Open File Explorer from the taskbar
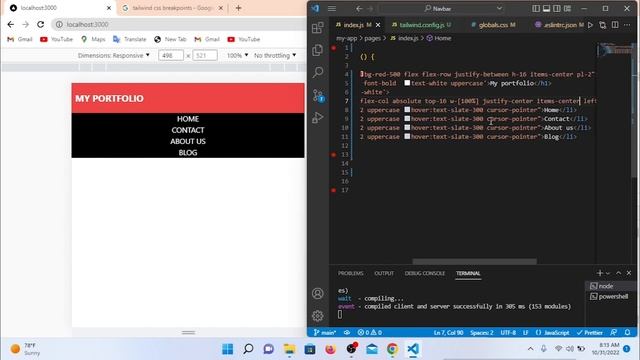The height and width of the screenshot is (360, 640). tap(289, 349)
